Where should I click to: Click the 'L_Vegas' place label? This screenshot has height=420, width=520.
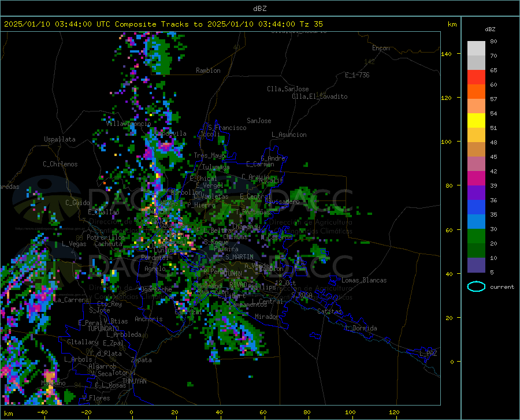click(74, 244)
